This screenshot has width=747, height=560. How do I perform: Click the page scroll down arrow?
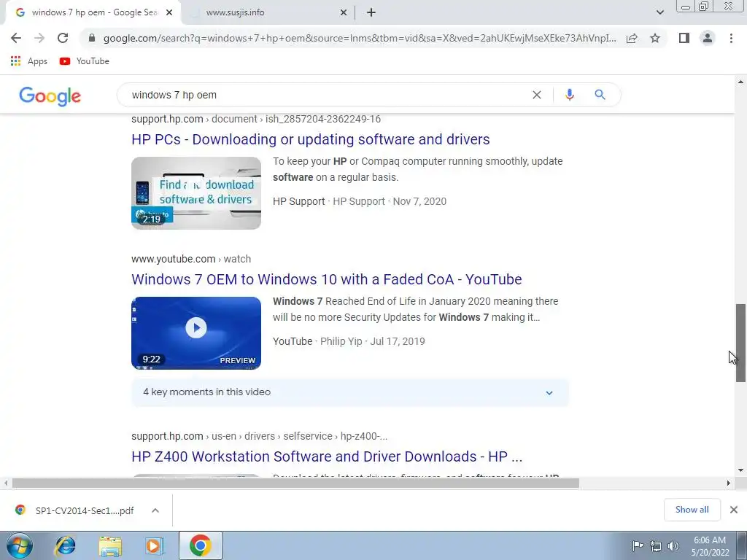click(740, 470)
